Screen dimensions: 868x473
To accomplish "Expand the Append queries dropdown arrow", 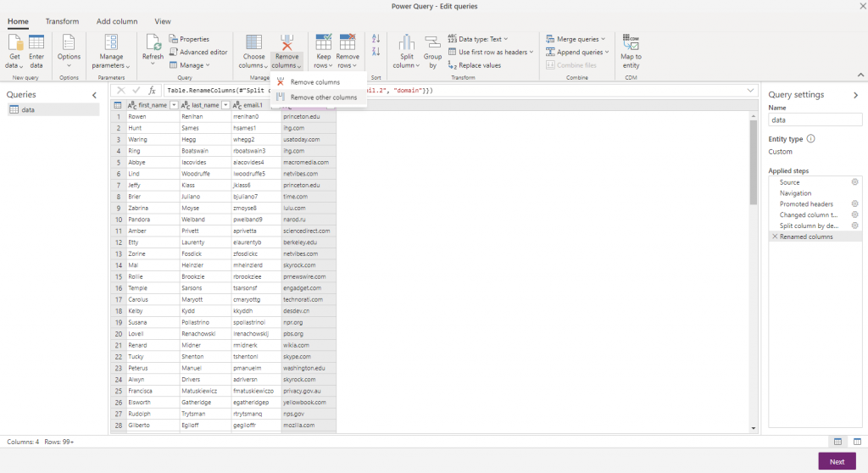I will pos(607,52).
